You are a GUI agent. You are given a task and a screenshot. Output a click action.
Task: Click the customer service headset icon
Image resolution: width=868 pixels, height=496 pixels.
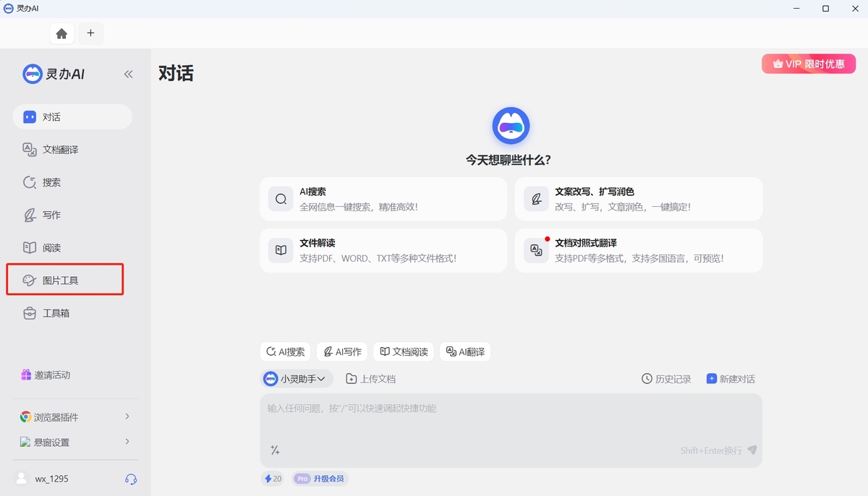[131, 479]
